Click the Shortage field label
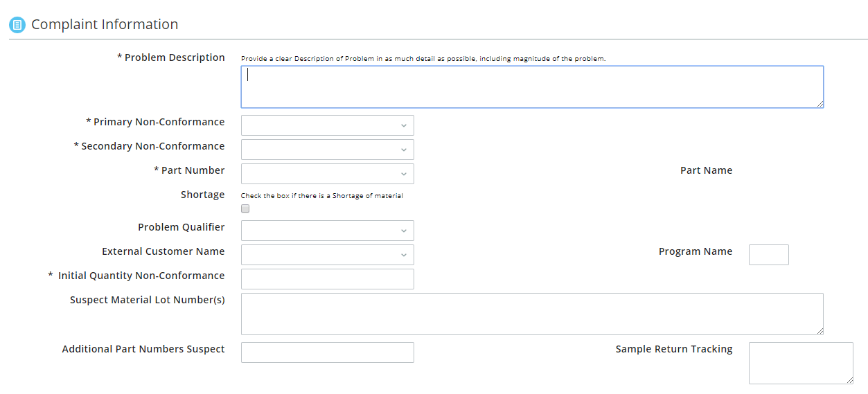This screenshot has width=868, height=394. coord(203,195)
